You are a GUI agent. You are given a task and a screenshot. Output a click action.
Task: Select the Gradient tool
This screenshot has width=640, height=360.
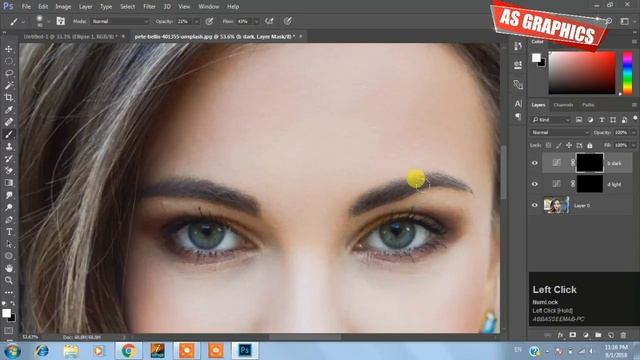9,183
